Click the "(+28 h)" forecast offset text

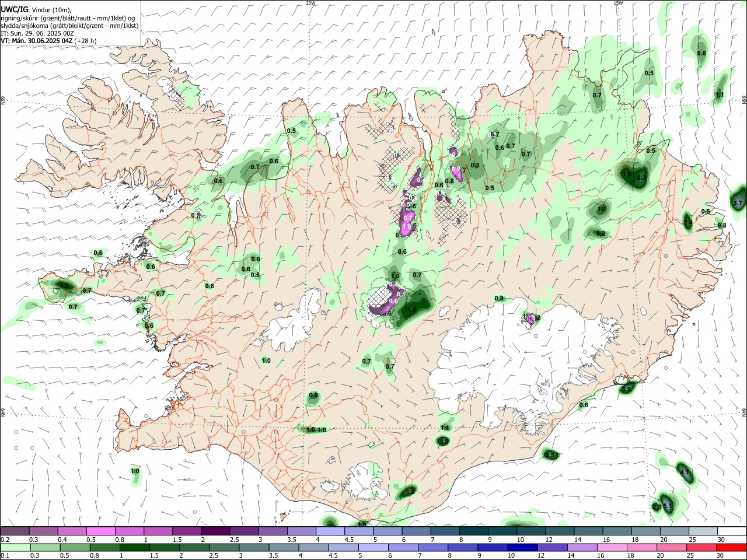(x=85, y=41)
